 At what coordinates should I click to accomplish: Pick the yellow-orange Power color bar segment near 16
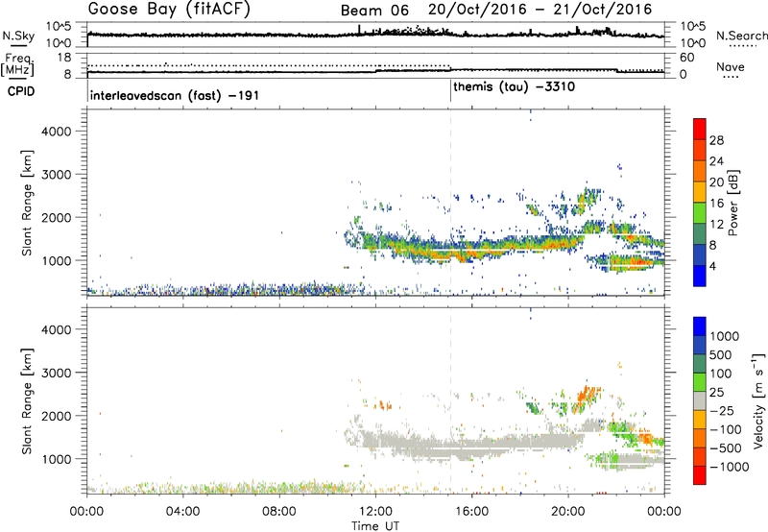pos(700,191)
